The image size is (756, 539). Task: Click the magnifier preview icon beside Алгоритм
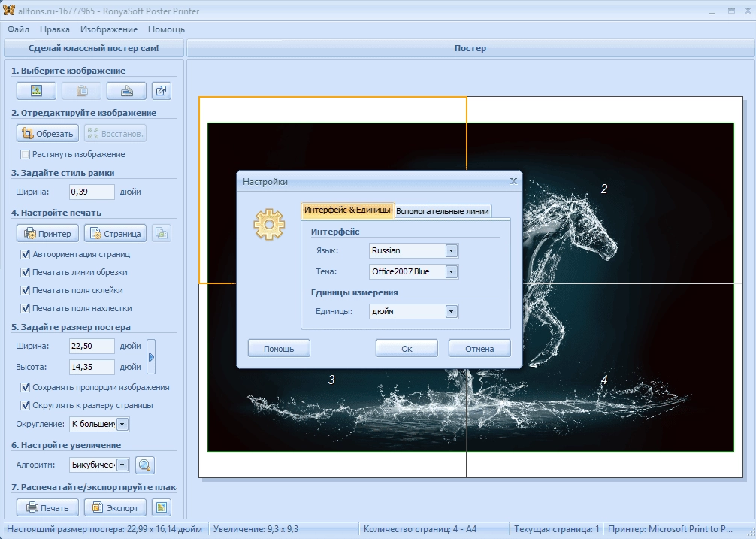tap(144, 465)
